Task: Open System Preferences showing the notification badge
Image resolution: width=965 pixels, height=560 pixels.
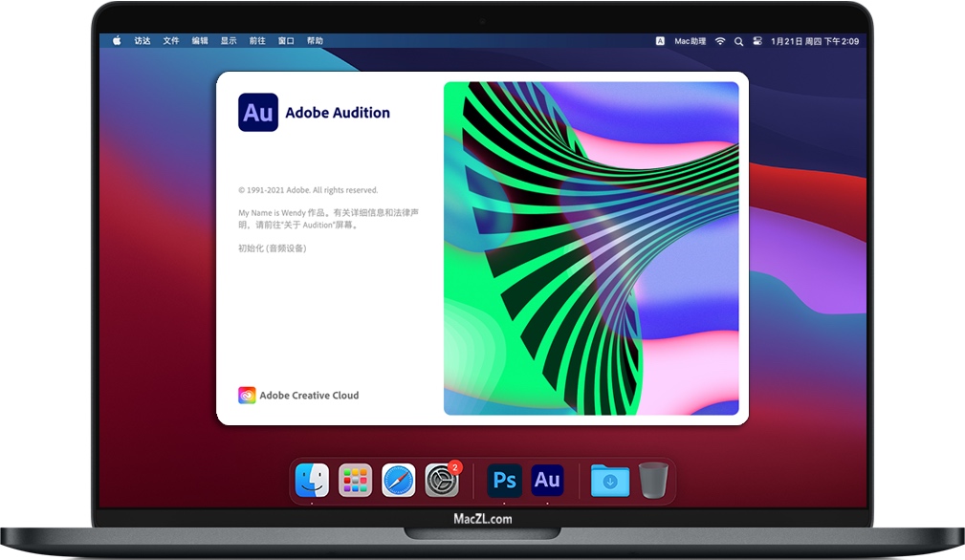Action: click(443, 481)
